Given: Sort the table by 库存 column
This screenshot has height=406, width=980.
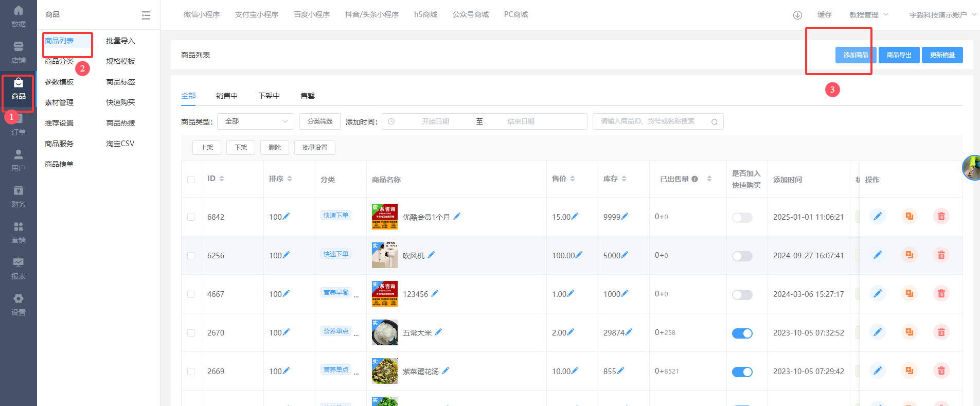Looking at the screenshot, I should pyautogui.click(x=624, y=179).
